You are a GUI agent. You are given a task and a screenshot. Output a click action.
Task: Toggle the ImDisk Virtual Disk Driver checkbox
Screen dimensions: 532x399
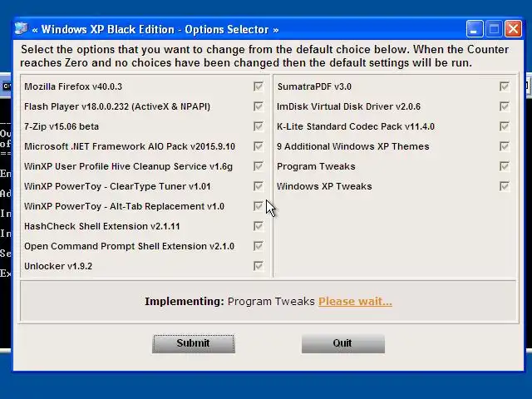click(505, 106)
